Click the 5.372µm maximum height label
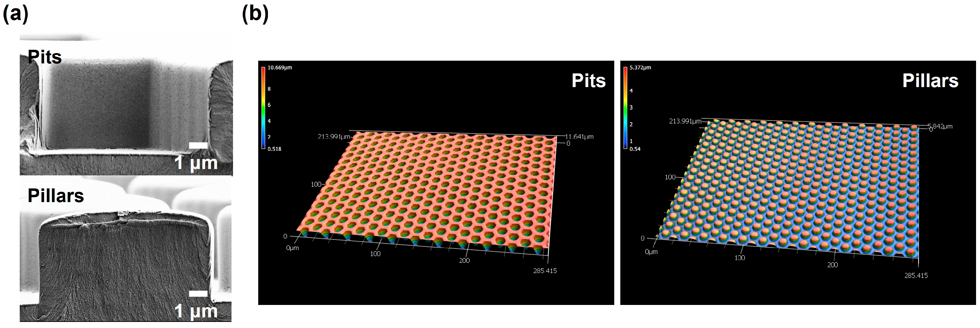Image resolution: width=980 pixels, height=328 pixels. tap(640, 68)
